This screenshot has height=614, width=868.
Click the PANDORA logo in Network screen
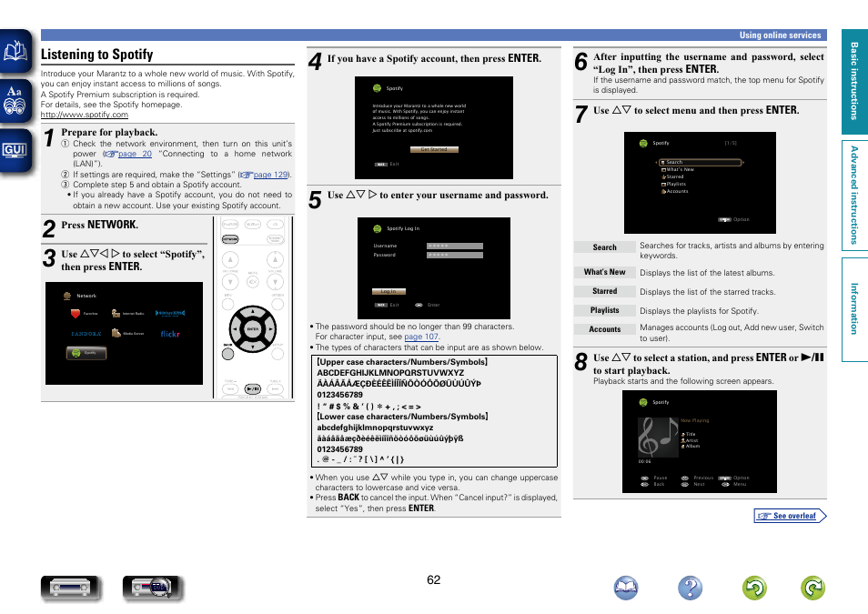coord(86,334)
